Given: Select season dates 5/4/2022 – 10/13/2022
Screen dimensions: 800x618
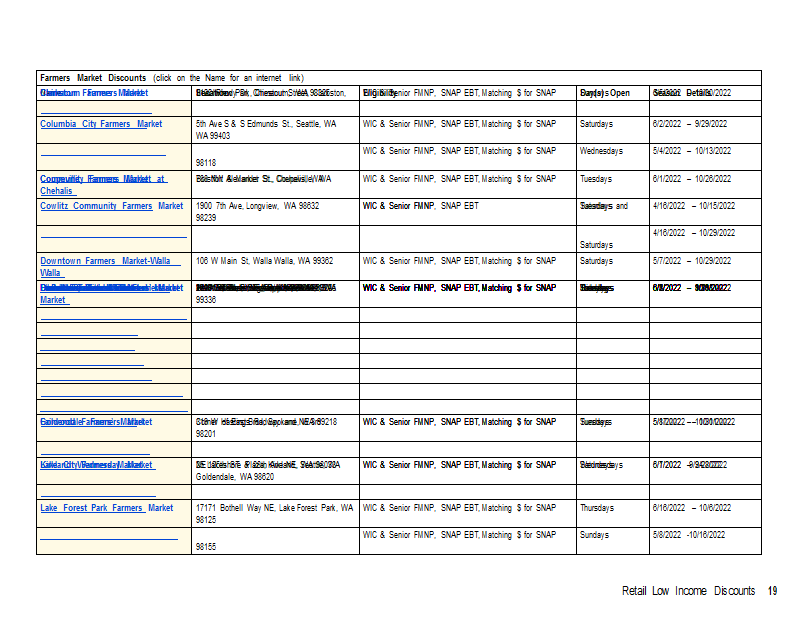Looking at the screenshot, I should coord(692,151).
